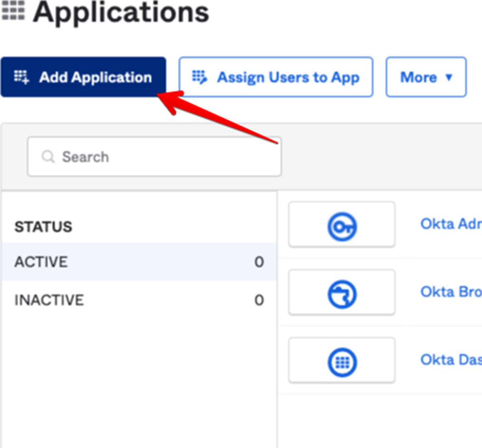Click the caret arrow beside More
This screenshot has width=482, height=448.
click(449, 77)
